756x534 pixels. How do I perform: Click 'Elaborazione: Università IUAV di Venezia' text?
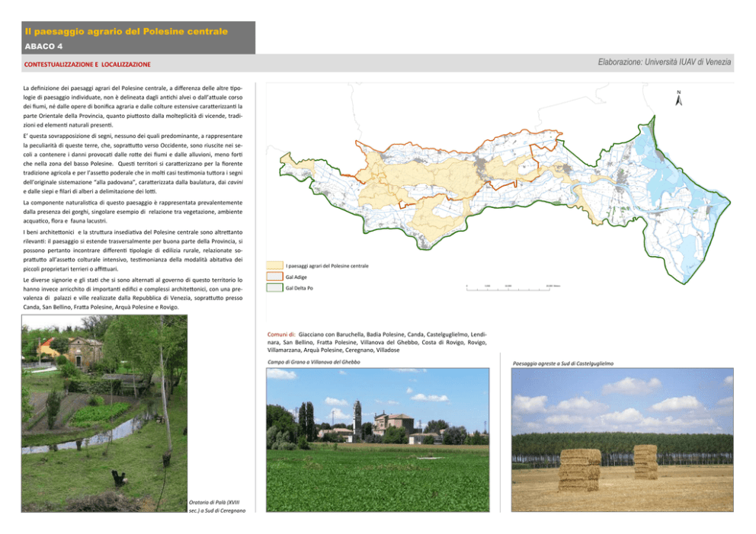[665, 62]
